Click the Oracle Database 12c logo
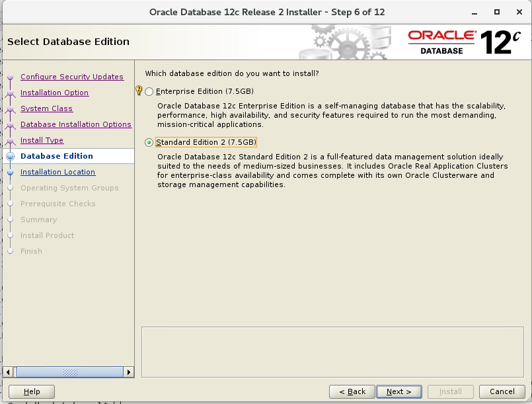 click(464, 42)
